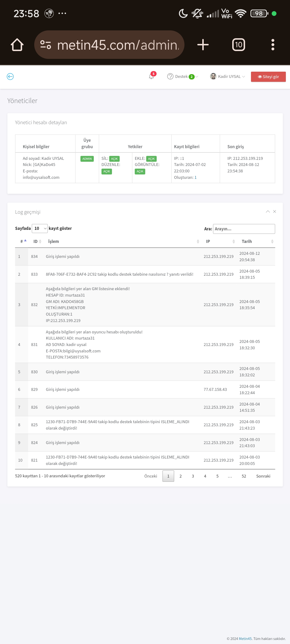Click the SİL AÇIK permission badge

(114, 159)
